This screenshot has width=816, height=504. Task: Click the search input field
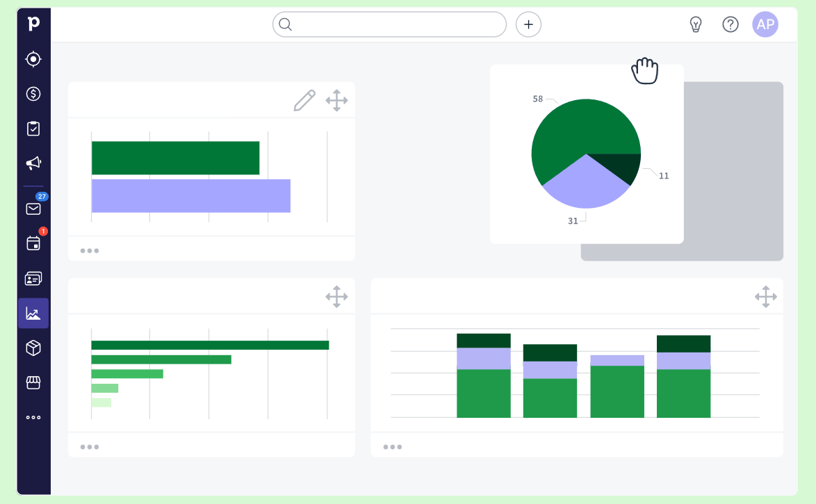click(389, 24)
